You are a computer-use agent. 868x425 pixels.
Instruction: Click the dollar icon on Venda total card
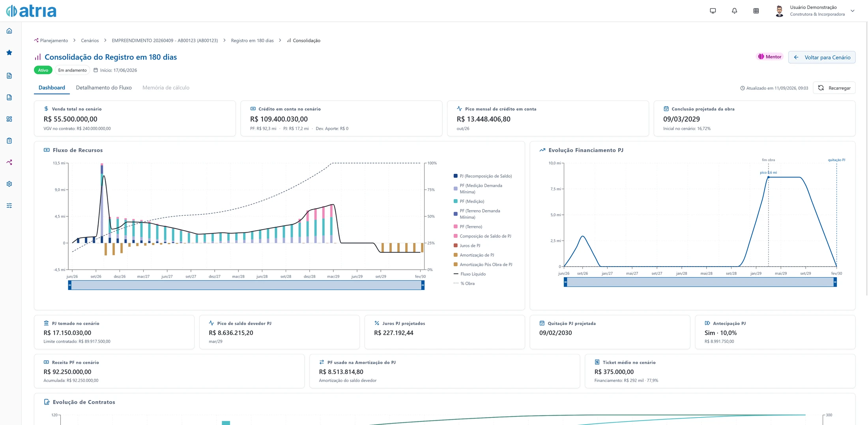pyautogui.click(x=46, y=109)
